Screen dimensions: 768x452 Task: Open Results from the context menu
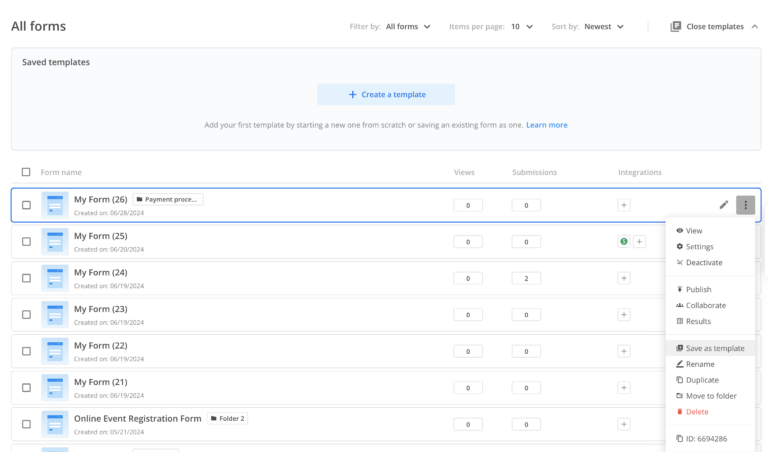coord(710,321)
